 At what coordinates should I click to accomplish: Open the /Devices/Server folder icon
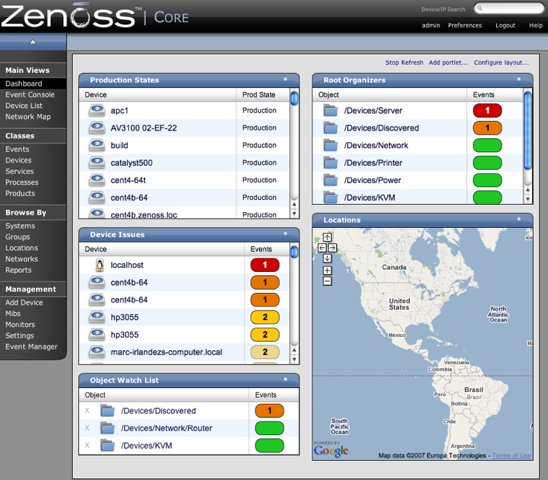click(330, 111)
